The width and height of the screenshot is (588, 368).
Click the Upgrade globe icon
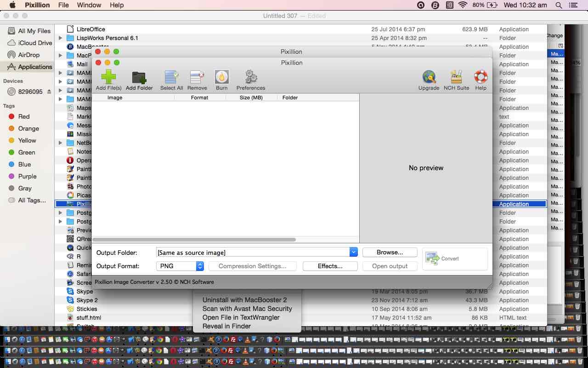tap(429, 77)
